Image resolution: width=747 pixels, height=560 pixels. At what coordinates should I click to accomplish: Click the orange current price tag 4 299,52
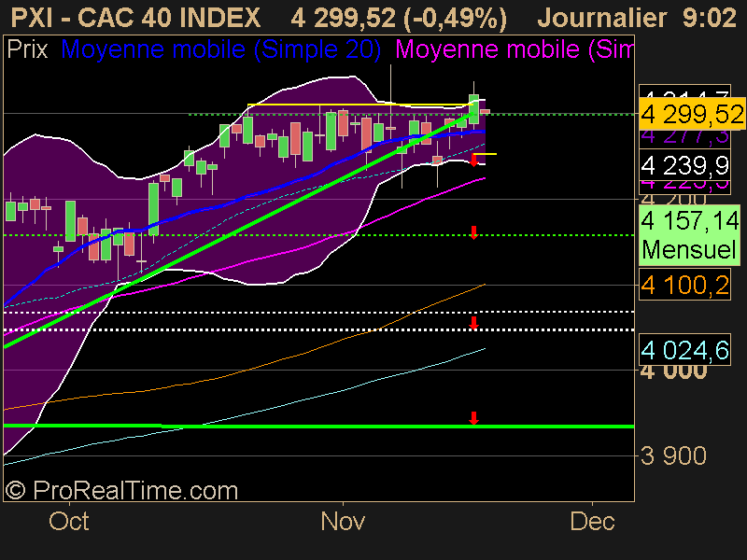point(692,114)
